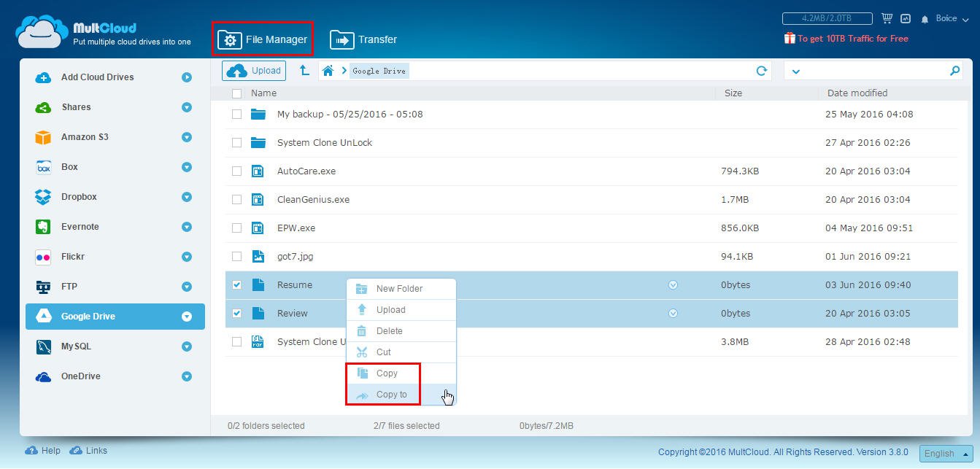
Task: Click the System Clone UnLock folder icon
Action: tap(258, 142)
